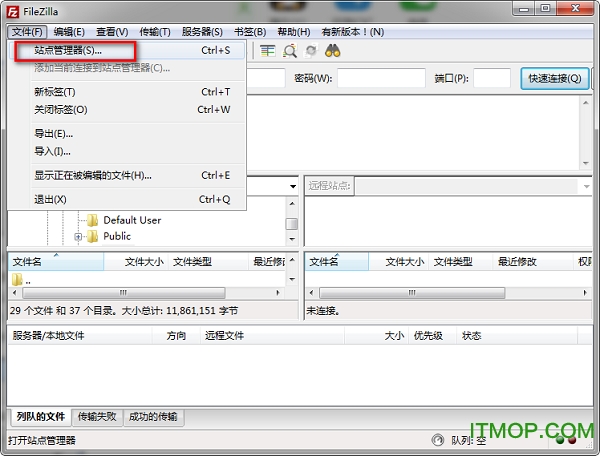
Task: Select Public in local tree
Action: point(117,236)
